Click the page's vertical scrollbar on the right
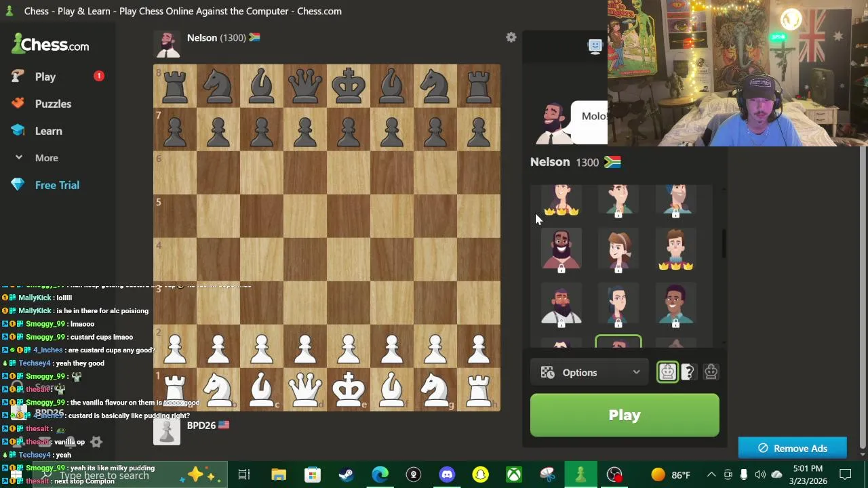Viewport: 868px width, 488px height. coord(863,298)
